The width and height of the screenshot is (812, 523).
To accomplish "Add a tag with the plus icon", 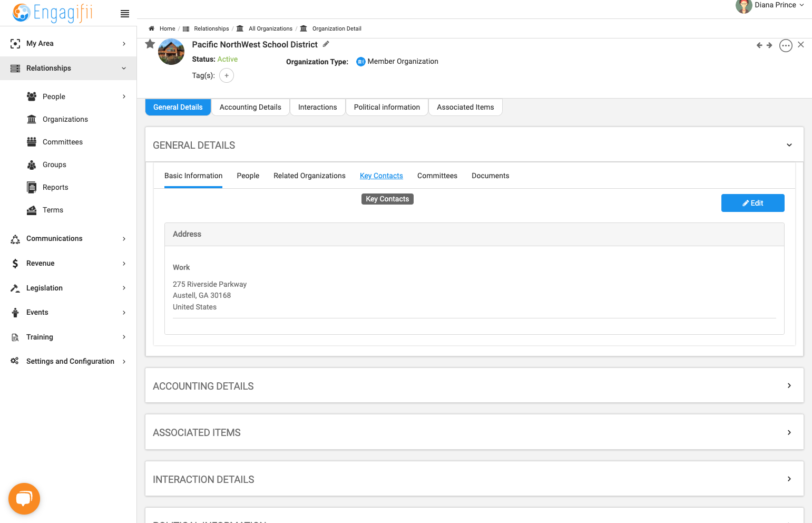I will [x=227, y=75].
